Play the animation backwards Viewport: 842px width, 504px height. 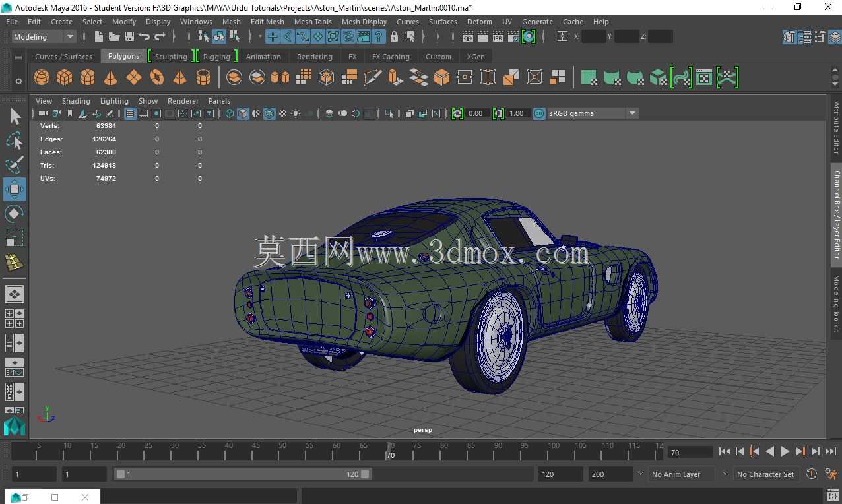pyautogui.click(x=769, y=451)
